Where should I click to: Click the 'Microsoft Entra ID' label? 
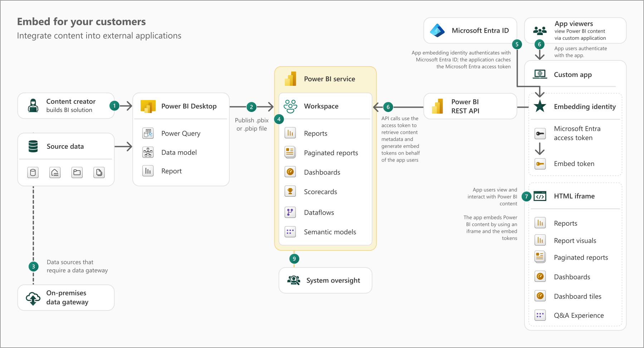[480, 30]
